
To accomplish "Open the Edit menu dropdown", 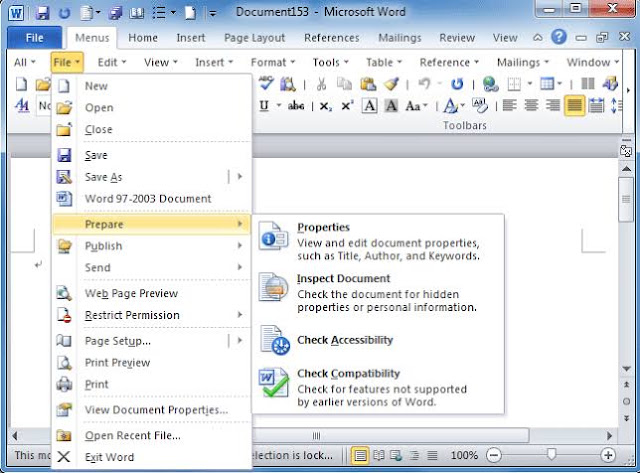I will 112,62.
